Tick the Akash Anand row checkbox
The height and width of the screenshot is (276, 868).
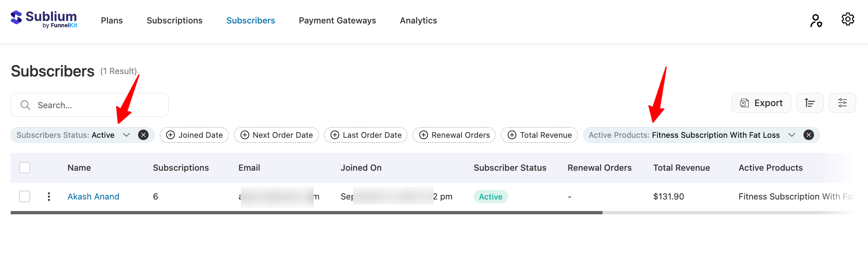25,197
